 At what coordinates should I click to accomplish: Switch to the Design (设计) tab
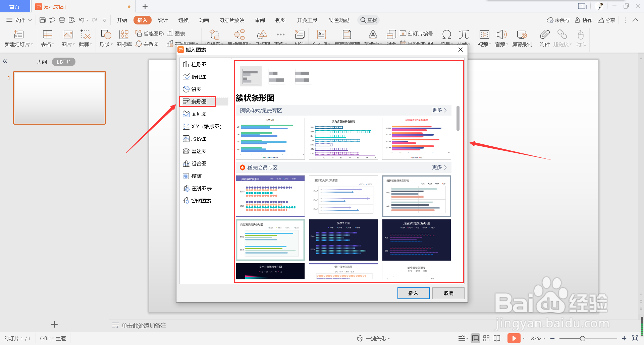pos(163,20)
